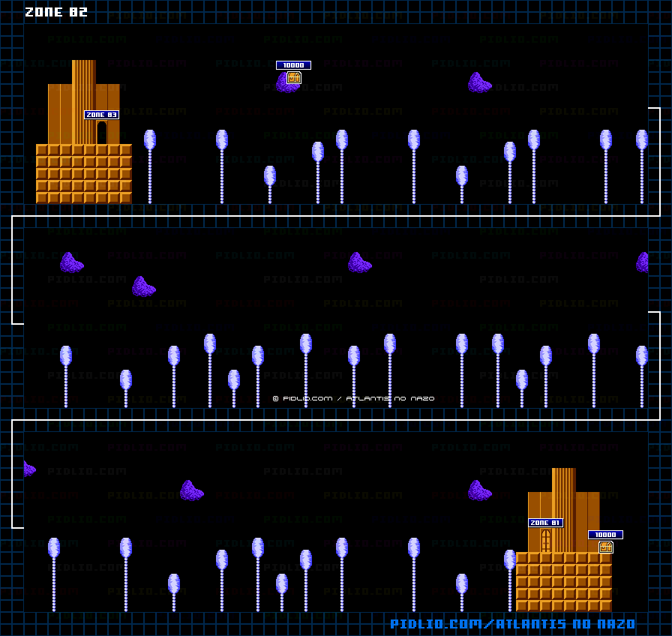Select the ZONE 01 label on lower temple

[x=545, y=523]
